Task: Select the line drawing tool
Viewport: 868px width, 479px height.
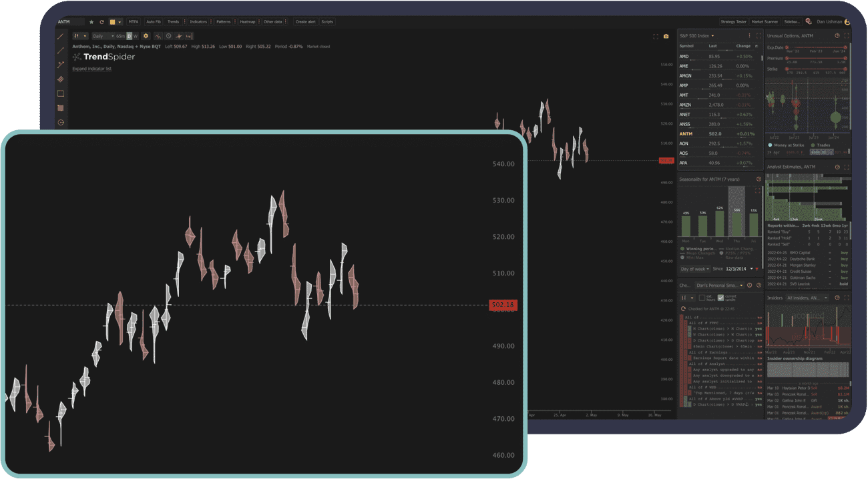Action: click(x=61, y=49)
